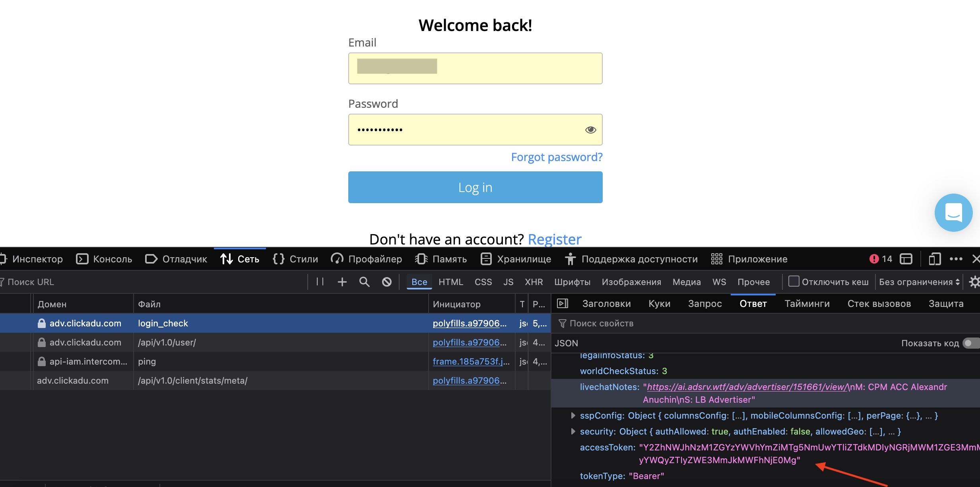Open the Тайминги timings tab
Screen dimensions: 980x487
pos(807,304)
